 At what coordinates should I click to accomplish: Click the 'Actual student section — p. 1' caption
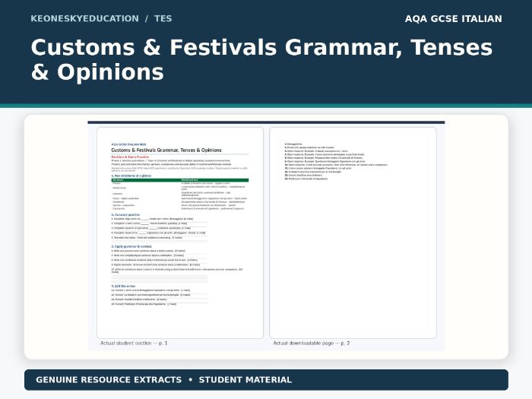click(x=134, y=343)
